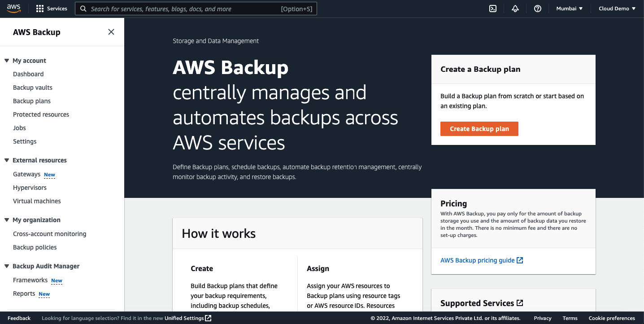Click the search magnifier icon
644x324 pixels.
click(x=83, y=9)
